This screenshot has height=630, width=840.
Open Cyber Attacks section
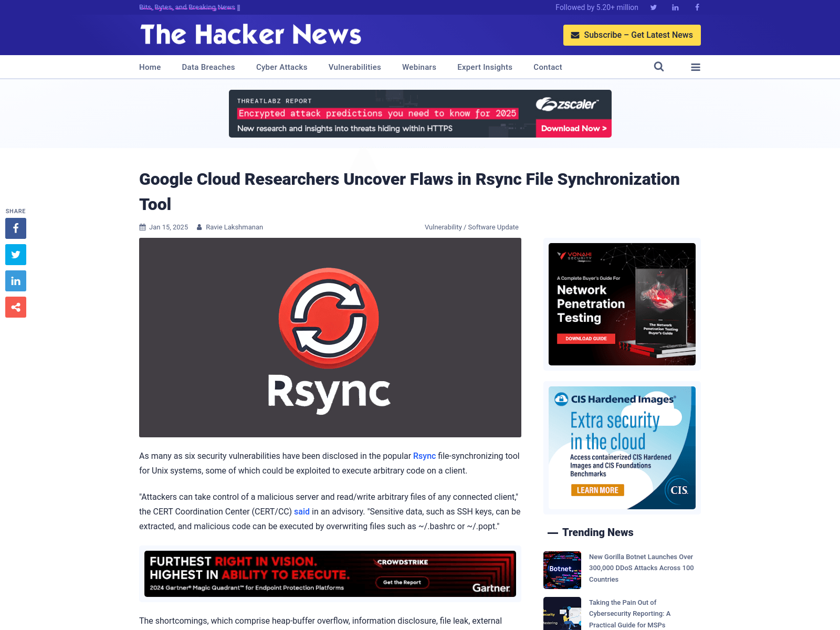(x=282, y=67)
